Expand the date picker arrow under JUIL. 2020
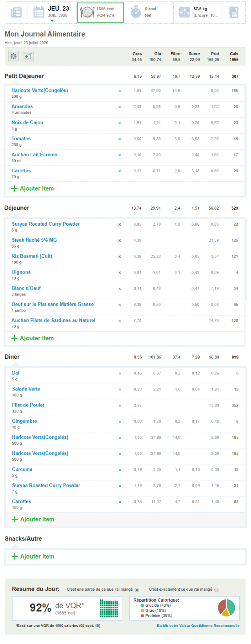 [52, 21]
